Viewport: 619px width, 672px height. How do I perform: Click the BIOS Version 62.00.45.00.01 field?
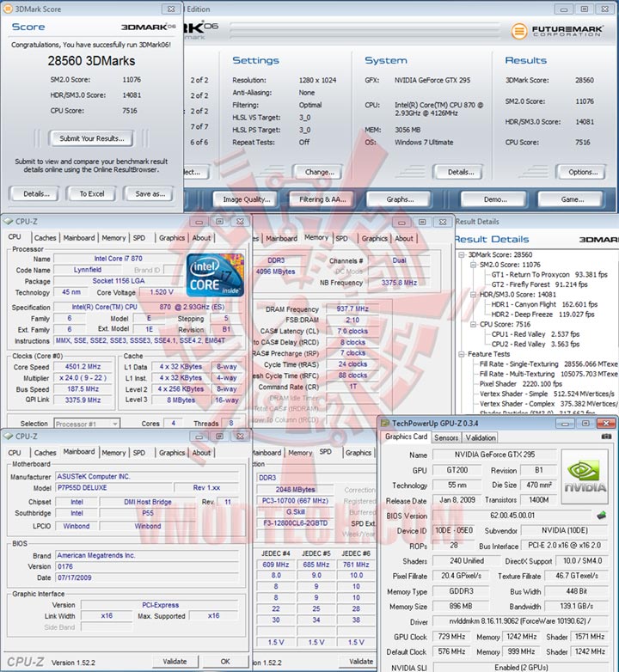(512, 515)
